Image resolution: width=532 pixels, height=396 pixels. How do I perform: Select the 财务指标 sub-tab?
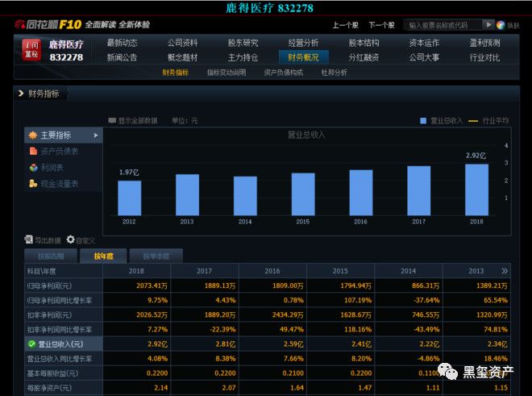coord(176,73)
